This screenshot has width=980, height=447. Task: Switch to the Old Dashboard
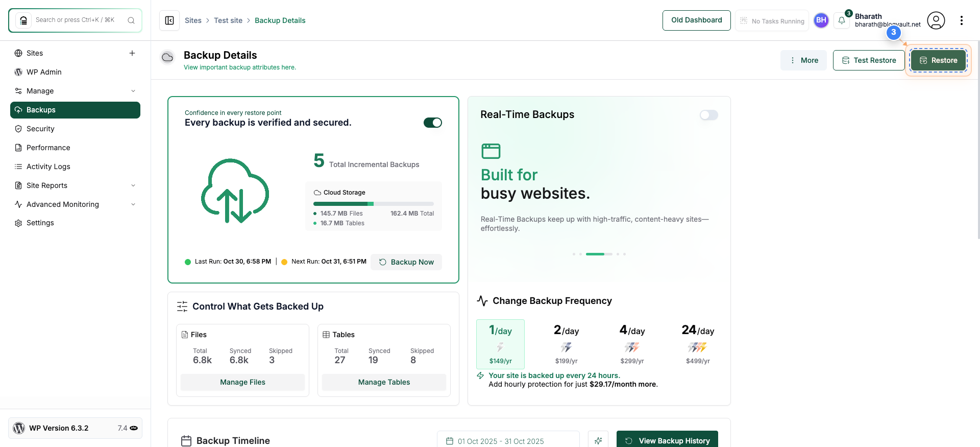coord(697,20)
